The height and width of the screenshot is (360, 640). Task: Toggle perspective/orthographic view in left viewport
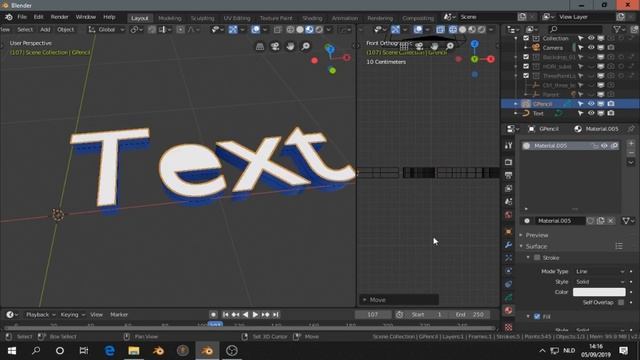pos(260,46)
